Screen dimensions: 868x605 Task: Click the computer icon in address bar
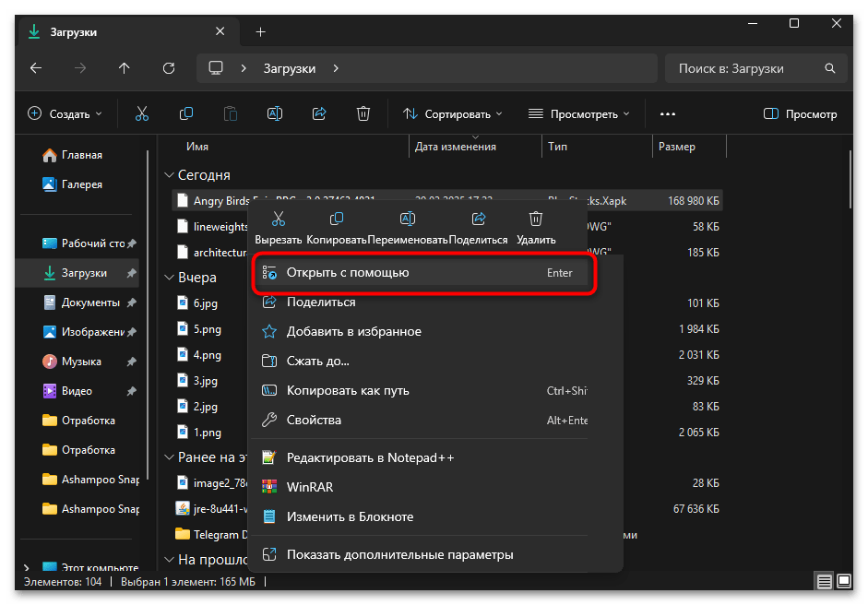point(216,68)
